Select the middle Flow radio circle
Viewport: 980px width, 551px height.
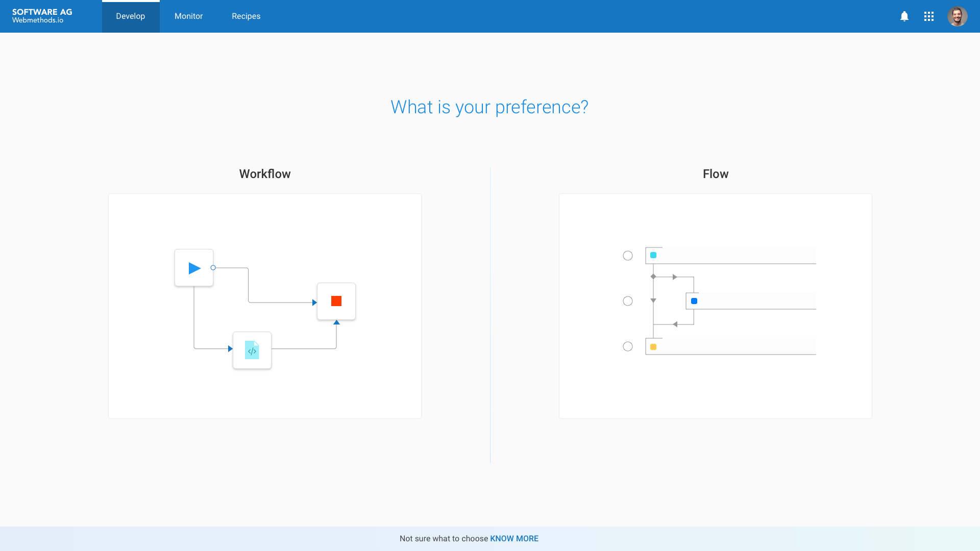coord(628,301)
